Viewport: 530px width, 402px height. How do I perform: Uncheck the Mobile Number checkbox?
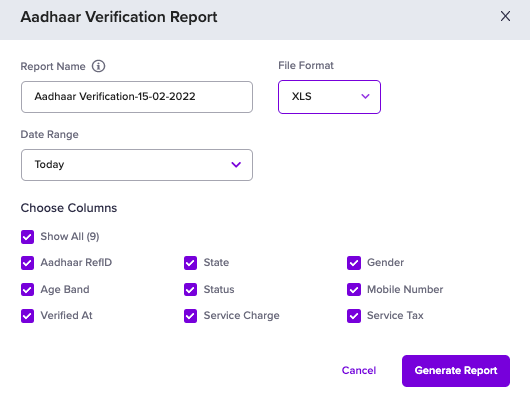tap(354, 289)
